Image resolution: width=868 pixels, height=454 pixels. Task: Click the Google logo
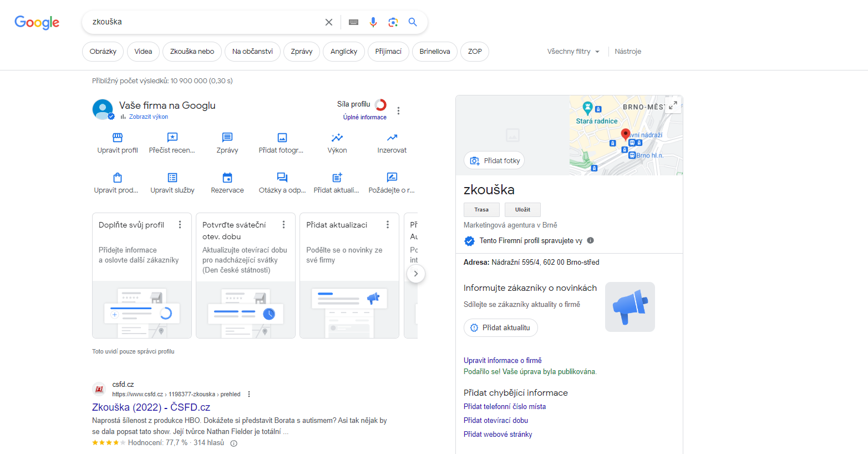(37, 22)
